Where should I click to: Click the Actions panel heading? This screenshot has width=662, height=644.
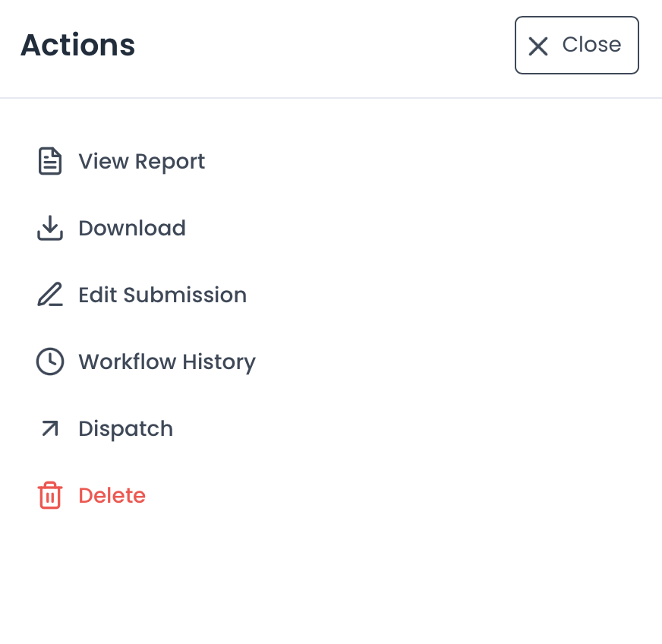[77, 46]
